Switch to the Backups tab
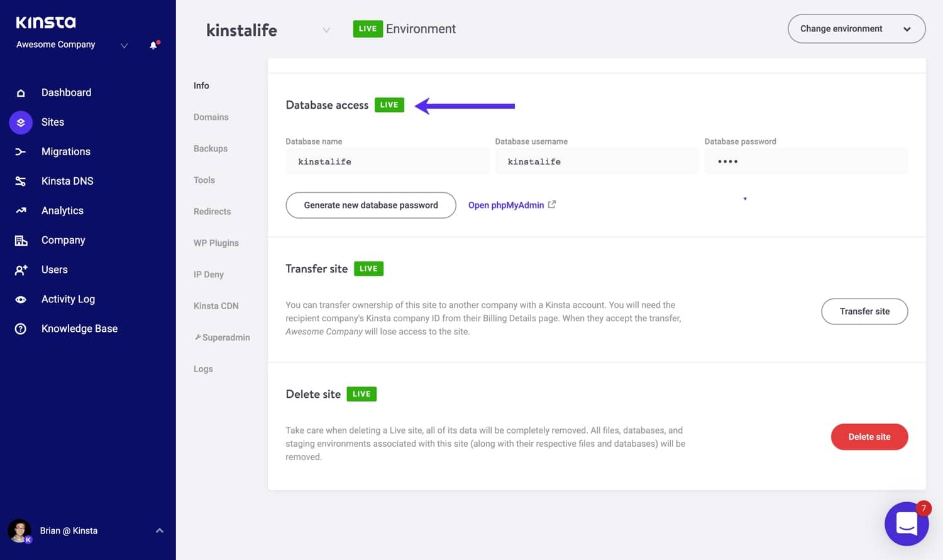Viewport: 943px width, 560px height. tap(211, 148)
